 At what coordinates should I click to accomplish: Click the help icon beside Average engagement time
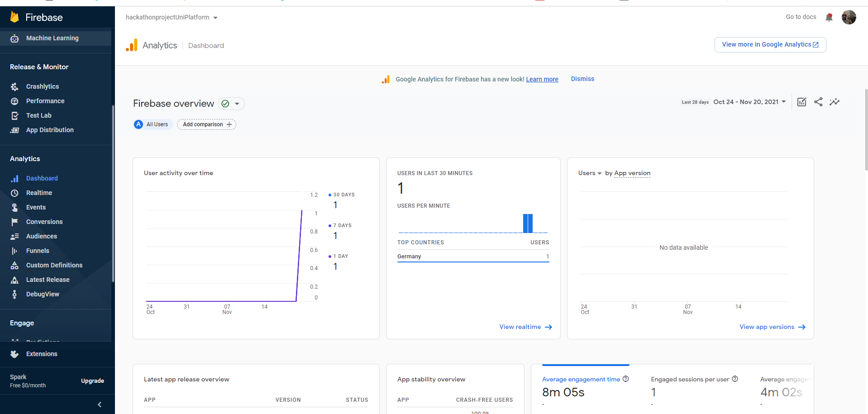626,379
